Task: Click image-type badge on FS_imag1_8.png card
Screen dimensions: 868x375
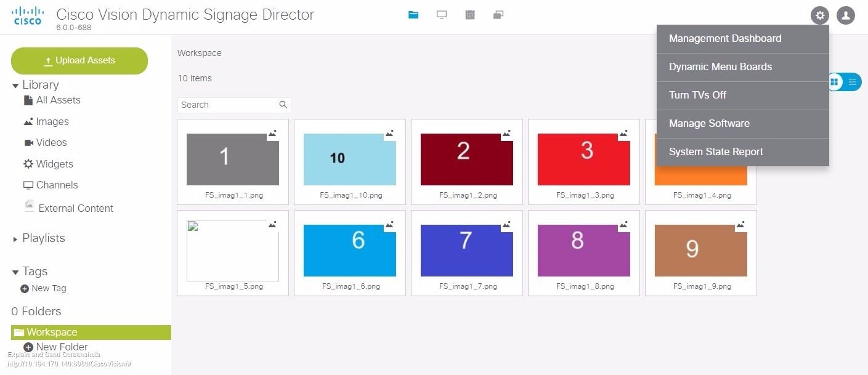Action: click(623, 225)
